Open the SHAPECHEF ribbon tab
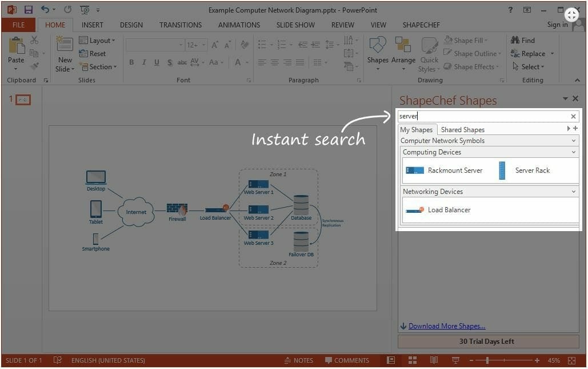 [x=421, y=25]
